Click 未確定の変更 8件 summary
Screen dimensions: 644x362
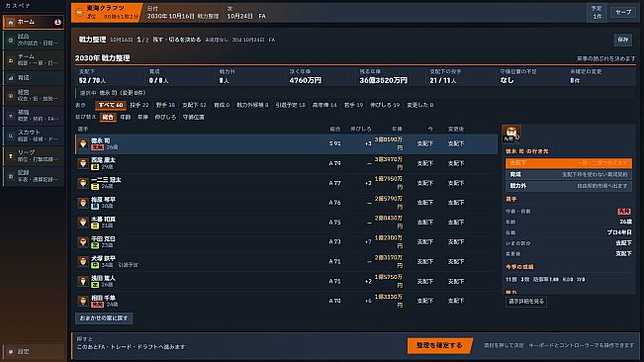pyautogui.click(x=600, y=76)
